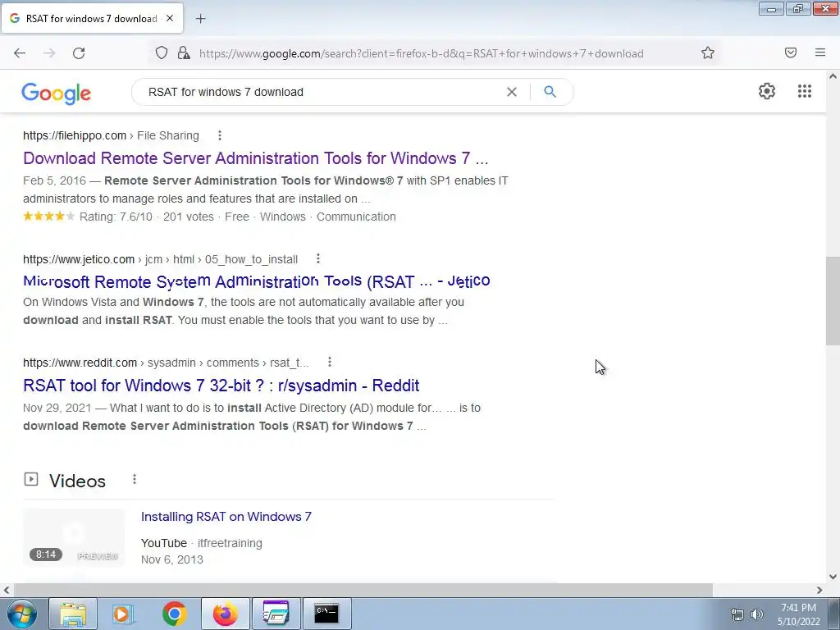
Task: Open Installing RSAT on Windows 7 video
Action: pos(226,517)
